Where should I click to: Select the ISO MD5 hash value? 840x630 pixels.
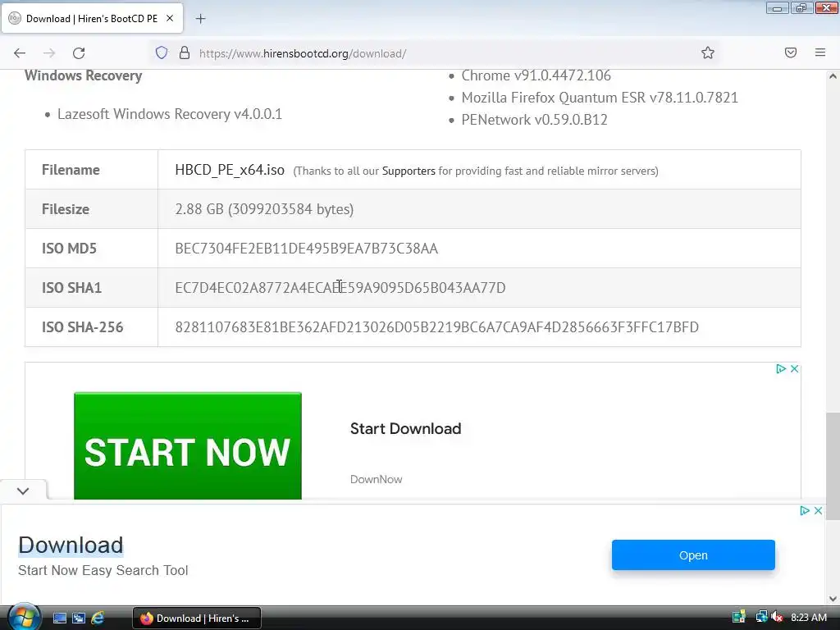tap(307, 249)
